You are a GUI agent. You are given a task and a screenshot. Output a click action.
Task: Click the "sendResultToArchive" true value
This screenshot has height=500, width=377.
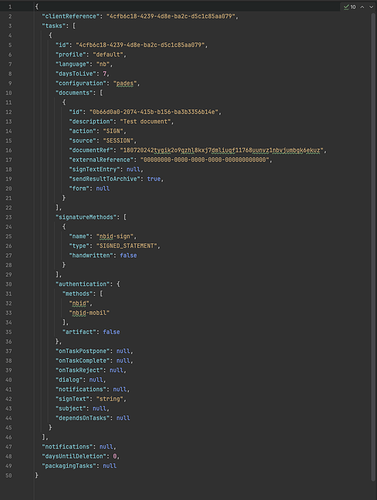(x=154, y=179)
